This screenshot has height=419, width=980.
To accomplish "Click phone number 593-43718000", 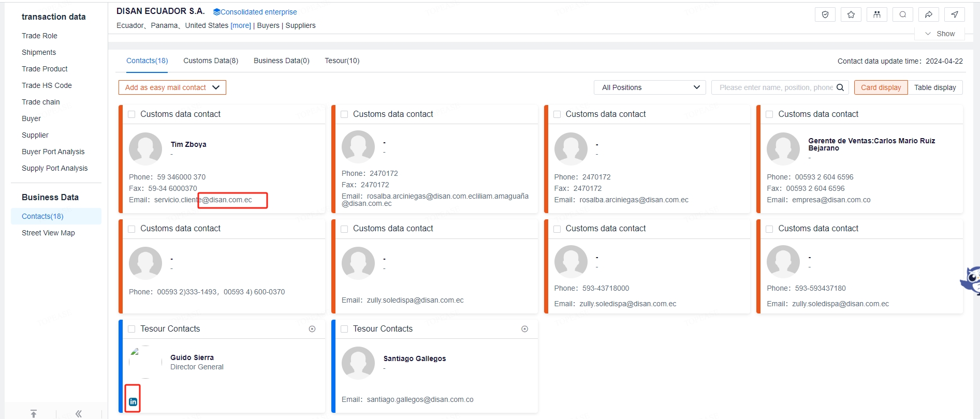I will click(606, 288).
